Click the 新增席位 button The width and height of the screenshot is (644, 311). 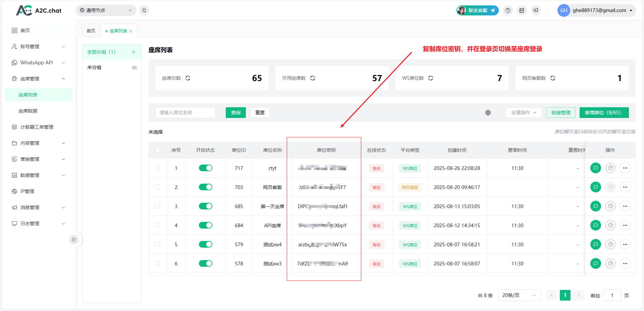[x=604, y=113]
